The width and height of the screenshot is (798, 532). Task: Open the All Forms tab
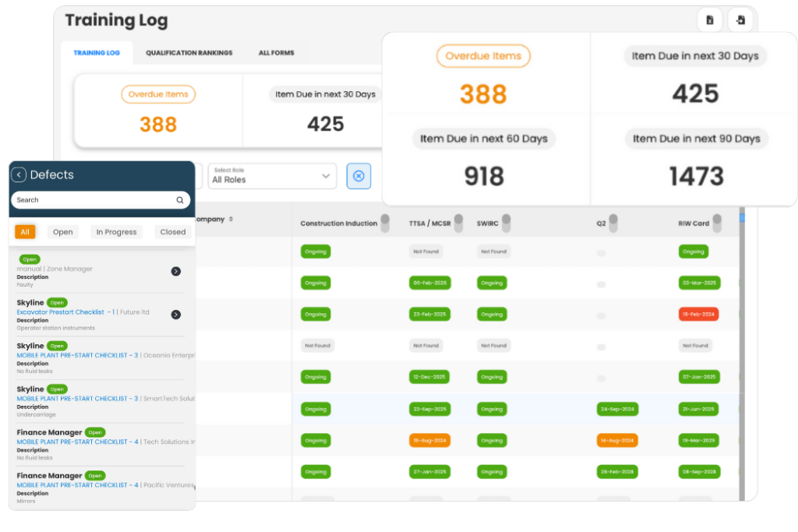pos(276,53)
